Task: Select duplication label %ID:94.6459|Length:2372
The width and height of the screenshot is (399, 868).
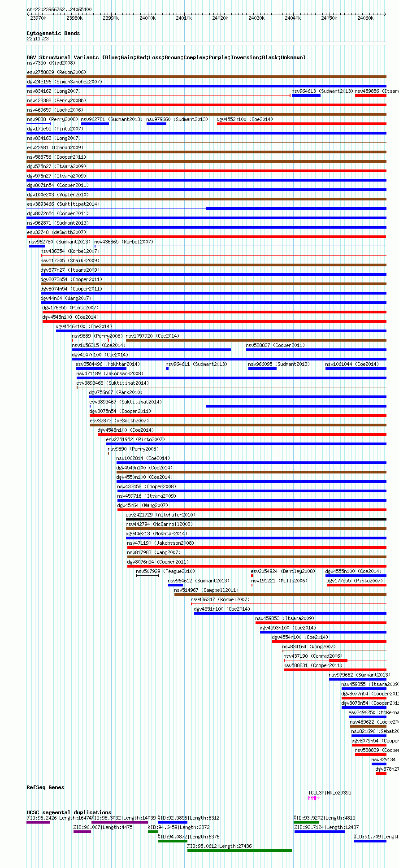Action: click(x=178, y=827)
